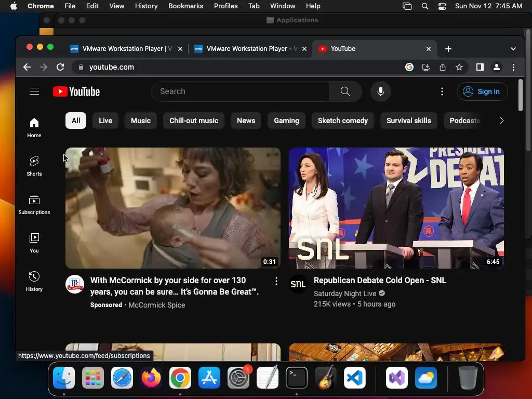Switch to second VMware Workstation Player tab

pos(250,49)
